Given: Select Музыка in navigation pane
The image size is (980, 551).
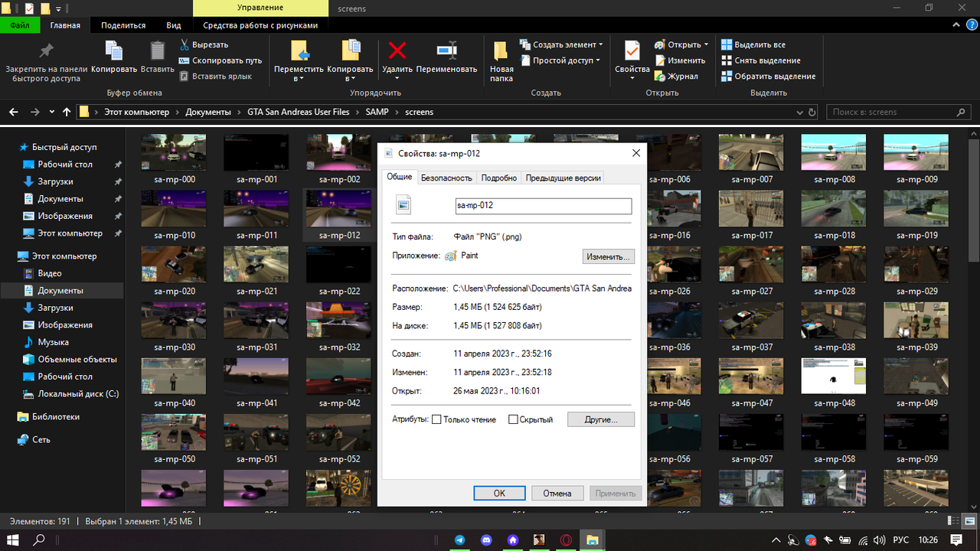Looking at the screenshot, I should point(53,342).
